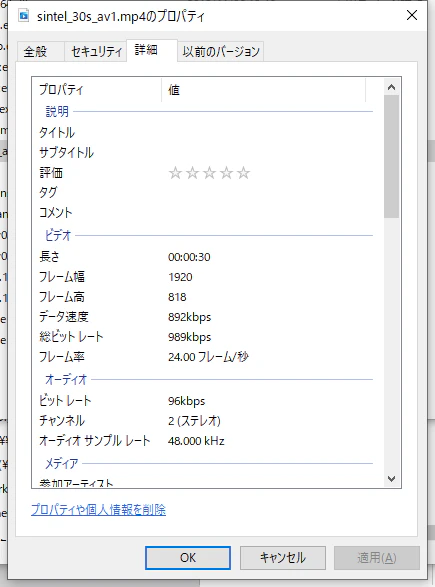
Task: Click the 00:00:30 length value
Action: (x=189, y=257)
